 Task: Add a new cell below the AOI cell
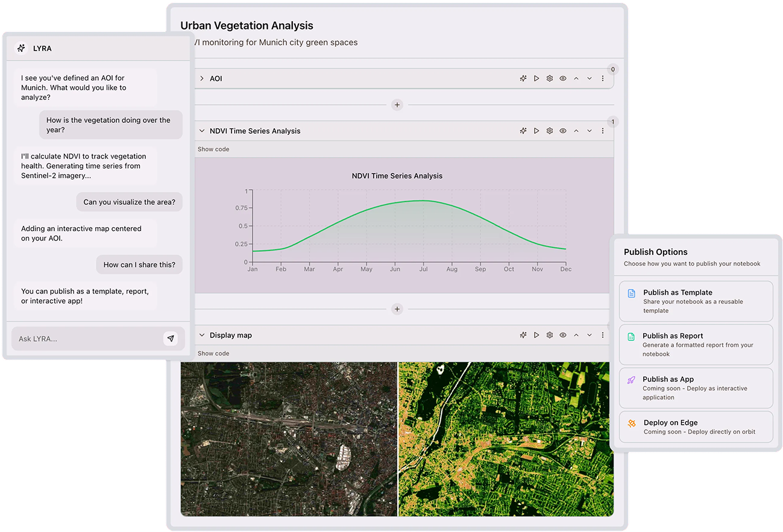pos(397,104)
